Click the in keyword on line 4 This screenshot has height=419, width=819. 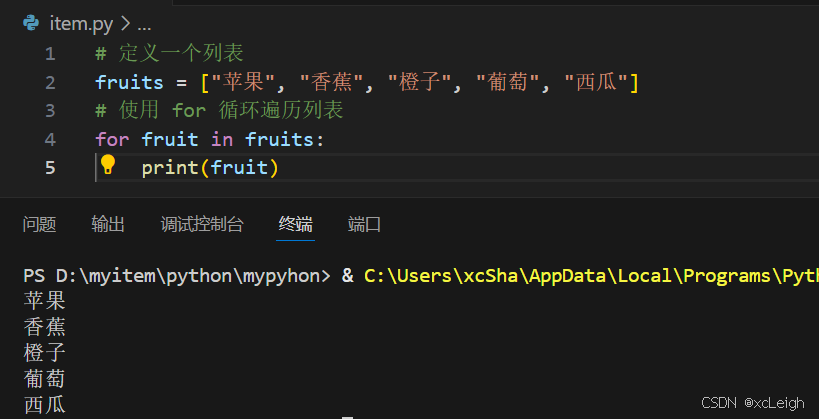point(222,139)
